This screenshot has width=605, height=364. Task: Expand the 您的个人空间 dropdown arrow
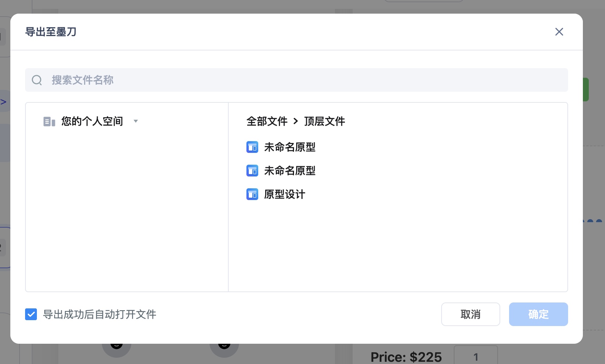pyautogui.click(x=135, y=121)
